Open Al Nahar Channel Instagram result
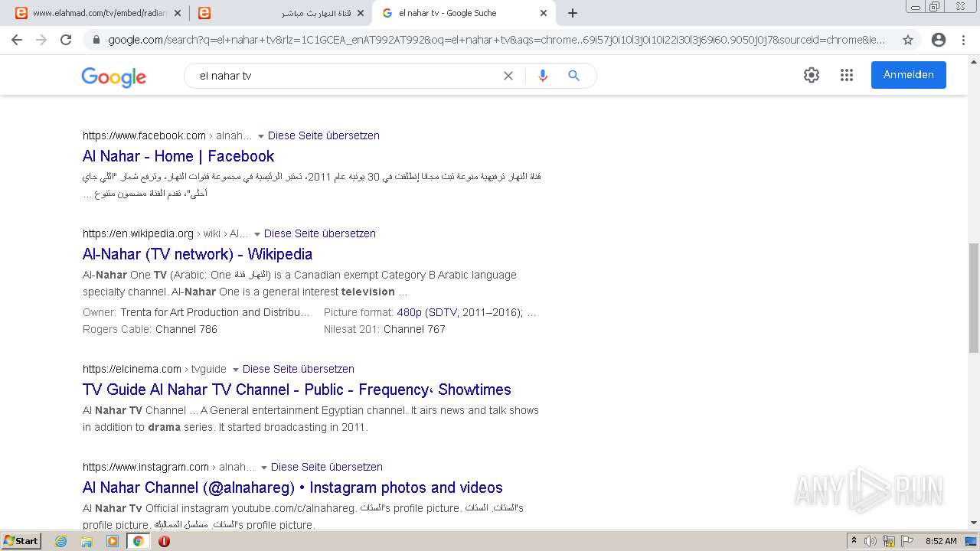 click(292, 487)
